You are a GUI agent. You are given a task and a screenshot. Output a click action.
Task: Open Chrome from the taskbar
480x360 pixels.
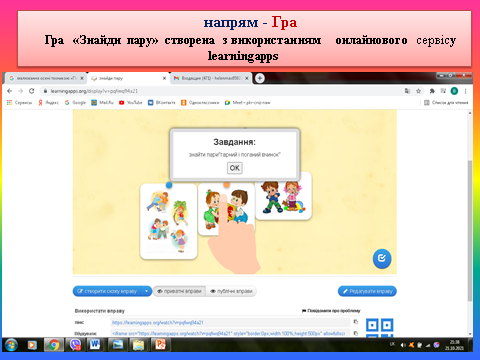[54, 345]
